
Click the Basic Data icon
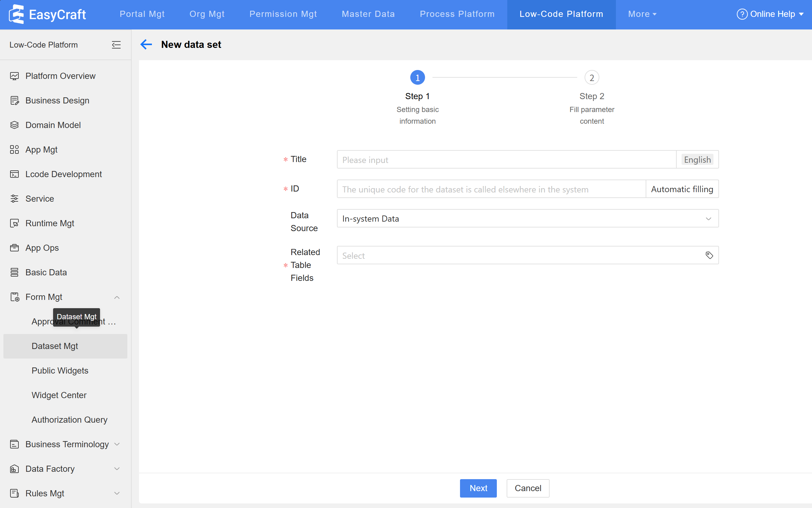pos(14,272)
